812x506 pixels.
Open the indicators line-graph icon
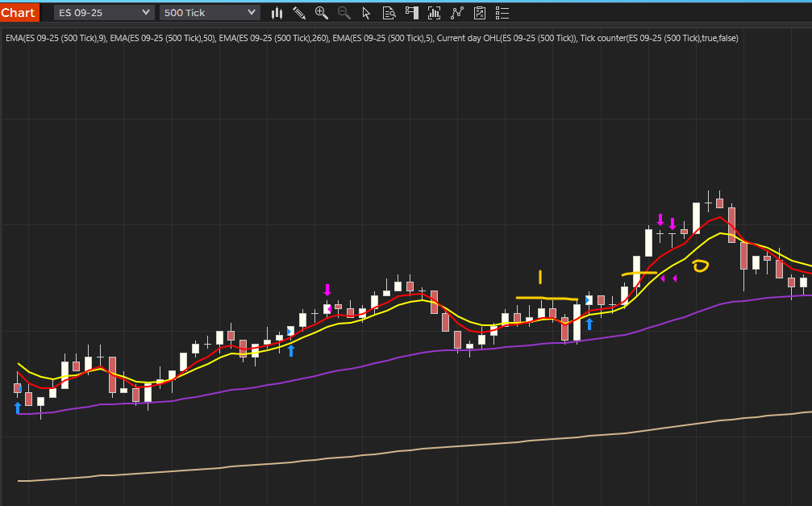456,13
